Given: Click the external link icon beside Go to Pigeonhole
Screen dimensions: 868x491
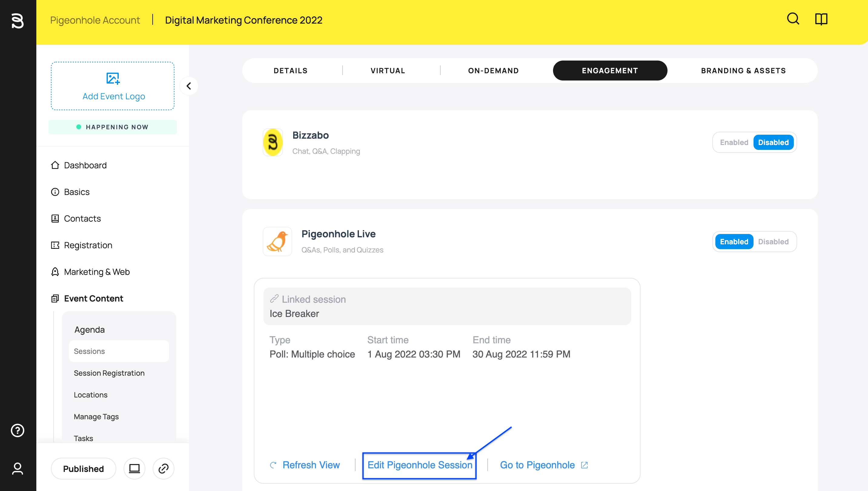Looking at the screenshot, I should click(584, 465).
